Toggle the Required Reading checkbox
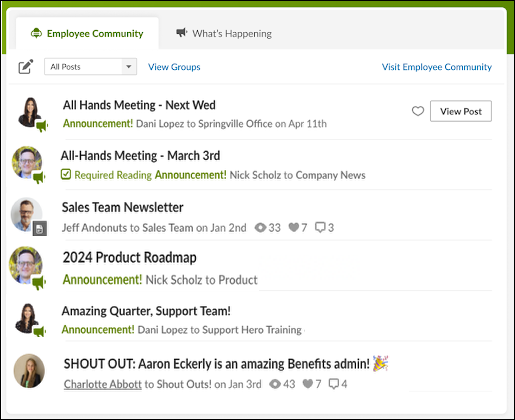The image size is (515, 420). (66, 174)
